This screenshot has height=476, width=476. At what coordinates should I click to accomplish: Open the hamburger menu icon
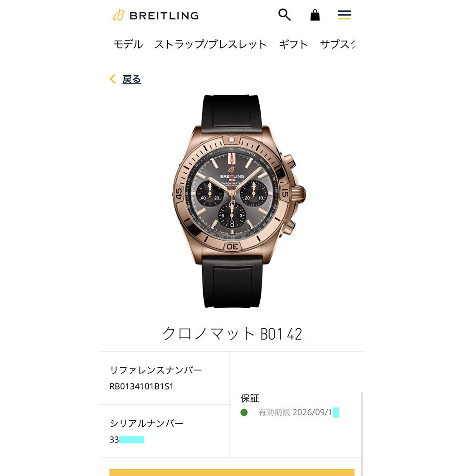pyautogui.click(x=344, y=15)
